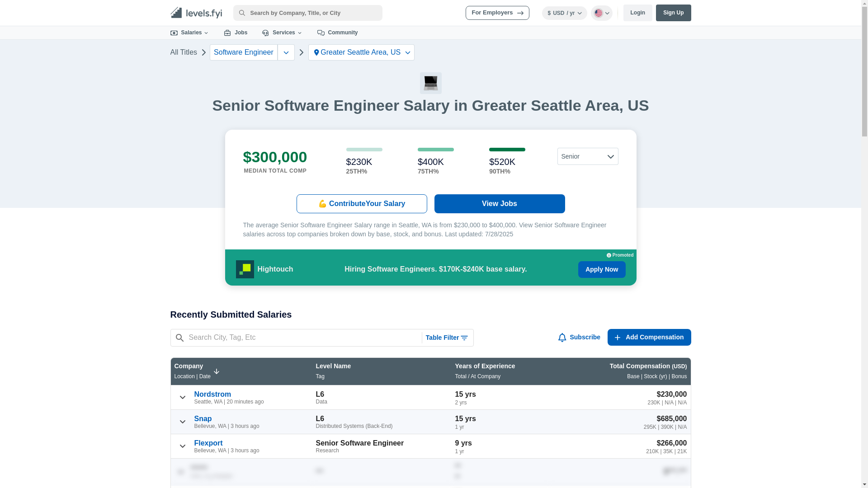Open the Snap company link
The image size is (868, 488).
coord(203,419)
